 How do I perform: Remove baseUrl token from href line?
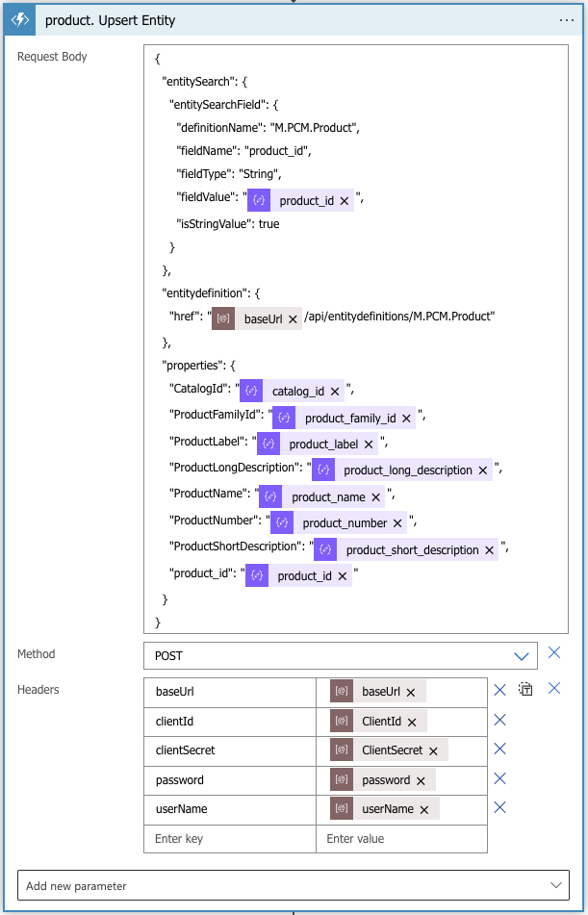[x=294, y=319]
